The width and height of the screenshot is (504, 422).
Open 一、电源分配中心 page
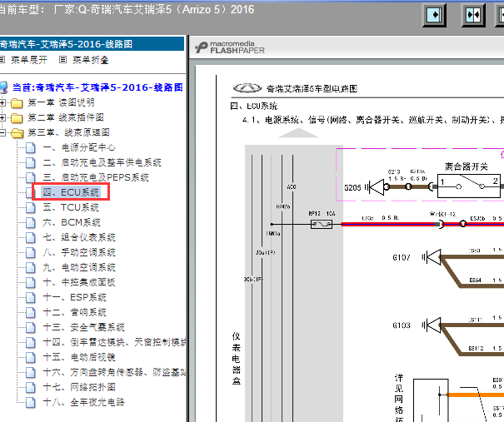pyautogui.click(x=79, y=147)
